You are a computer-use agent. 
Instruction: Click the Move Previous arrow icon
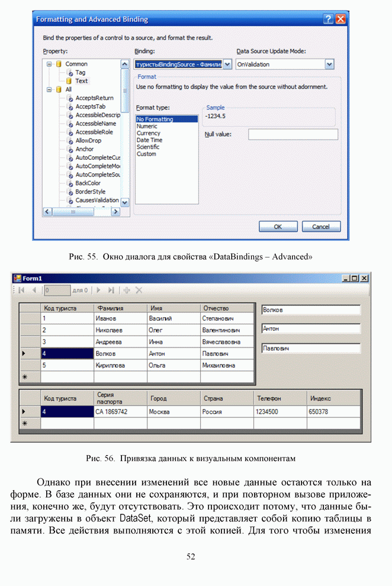[x=34, y=290]
